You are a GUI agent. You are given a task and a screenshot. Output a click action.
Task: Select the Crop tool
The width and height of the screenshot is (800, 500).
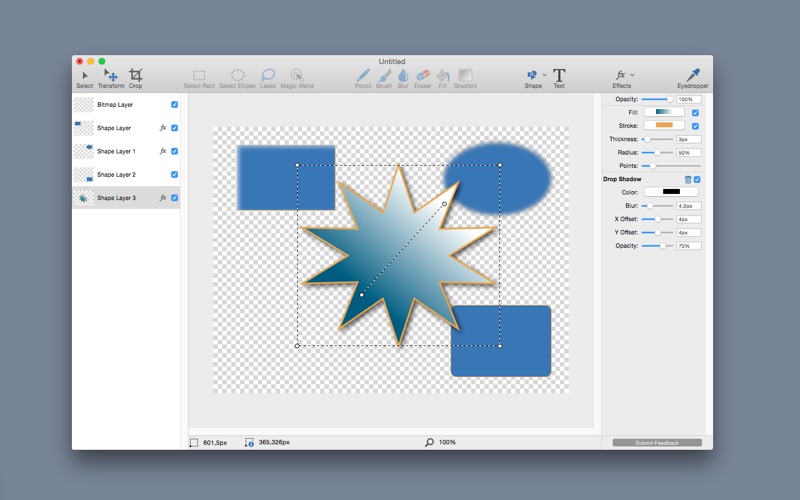tap(135, 79)
